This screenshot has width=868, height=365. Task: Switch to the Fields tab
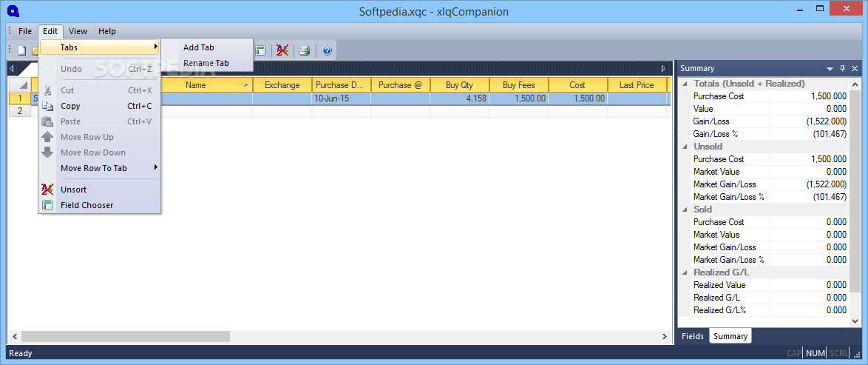pyautogui.click(x=693, y=336)
